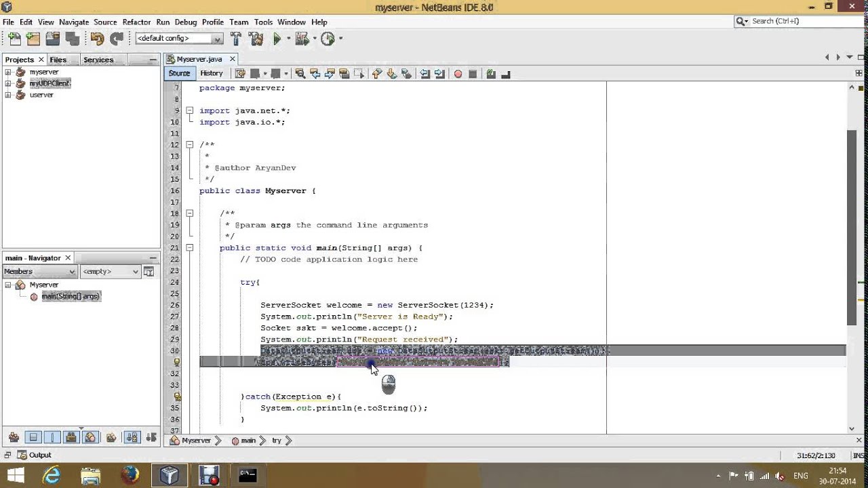
Task: Open Internet Explorer from the taskbar
Action: [52, 475]
